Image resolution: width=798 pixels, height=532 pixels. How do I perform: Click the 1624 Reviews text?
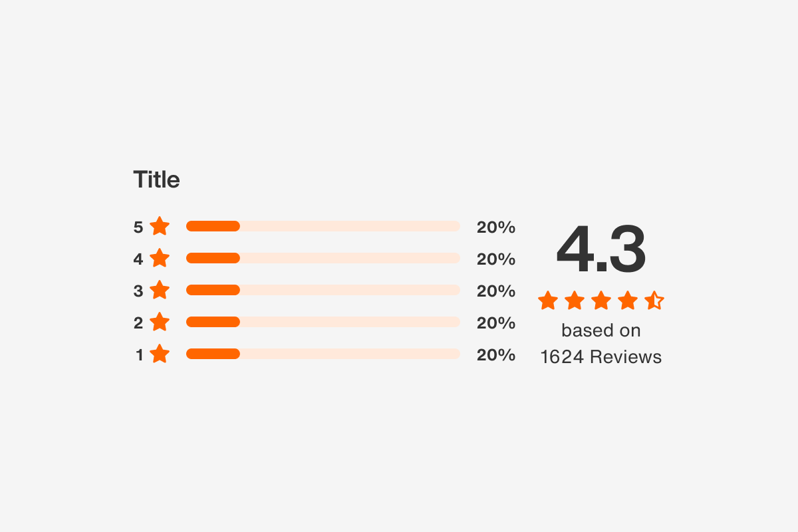tap(601, 357)
